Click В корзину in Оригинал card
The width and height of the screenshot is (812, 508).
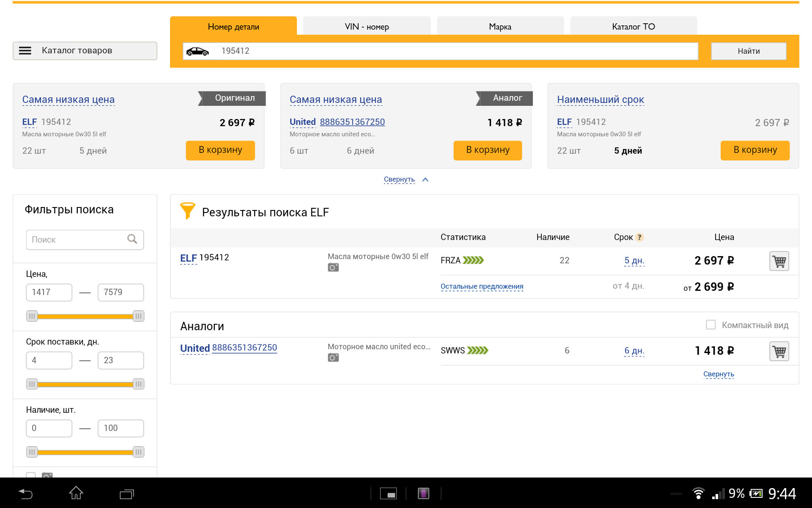tap(220, 150)
